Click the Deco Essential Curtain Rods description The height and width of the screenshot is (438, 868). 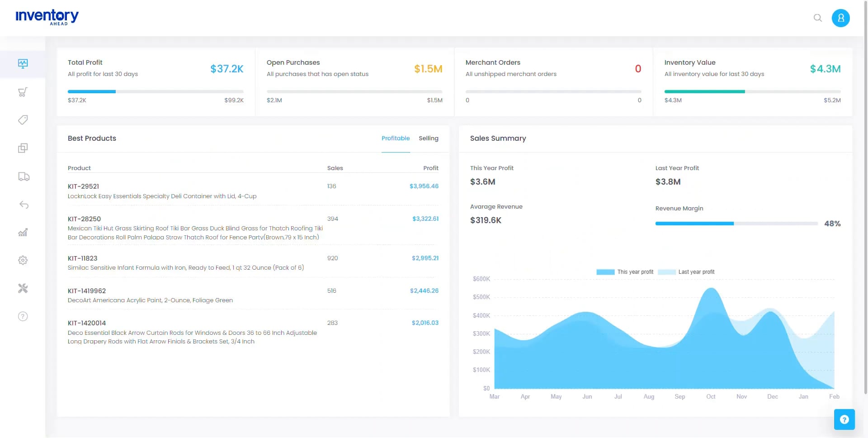click(192, 337)
